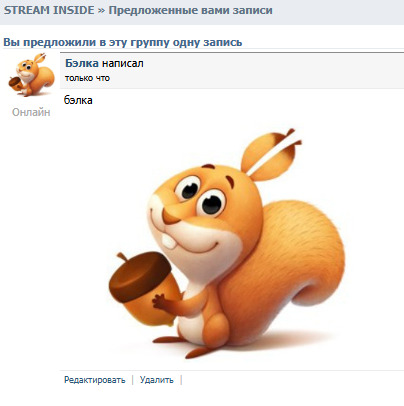Click the Предложенные вами записи header title

click(190, 10)
